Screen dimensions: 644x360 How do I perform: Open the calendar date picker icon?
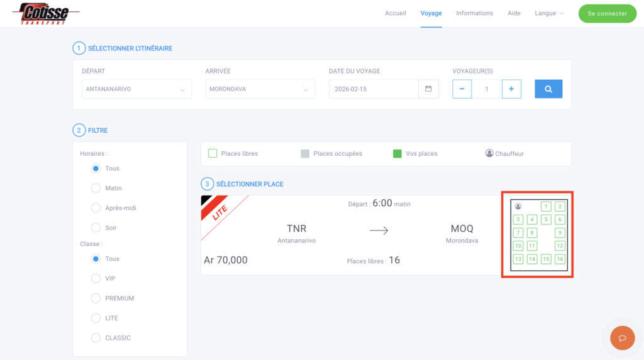point(428,89)
